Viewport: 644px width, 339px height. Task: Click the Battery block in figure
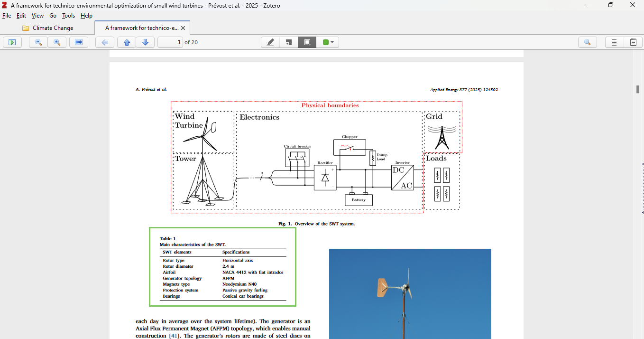coord(359,200)
